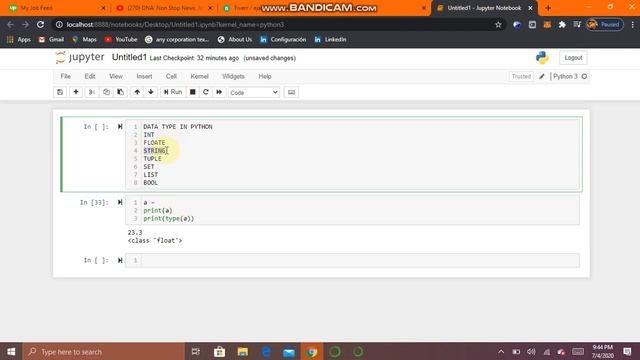Viewport: 640px width, 360px height.
Task: Paste cells below icon
Action: coord(120,92)
